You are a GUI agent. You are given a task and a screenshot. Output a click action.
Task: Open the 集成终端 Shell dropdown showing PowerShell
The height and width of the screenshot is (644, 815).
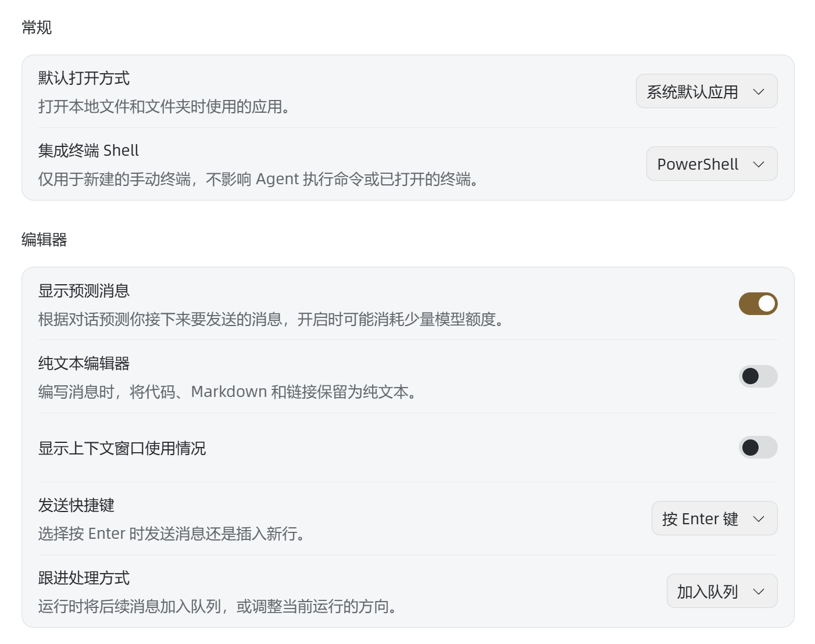point(712,164)
